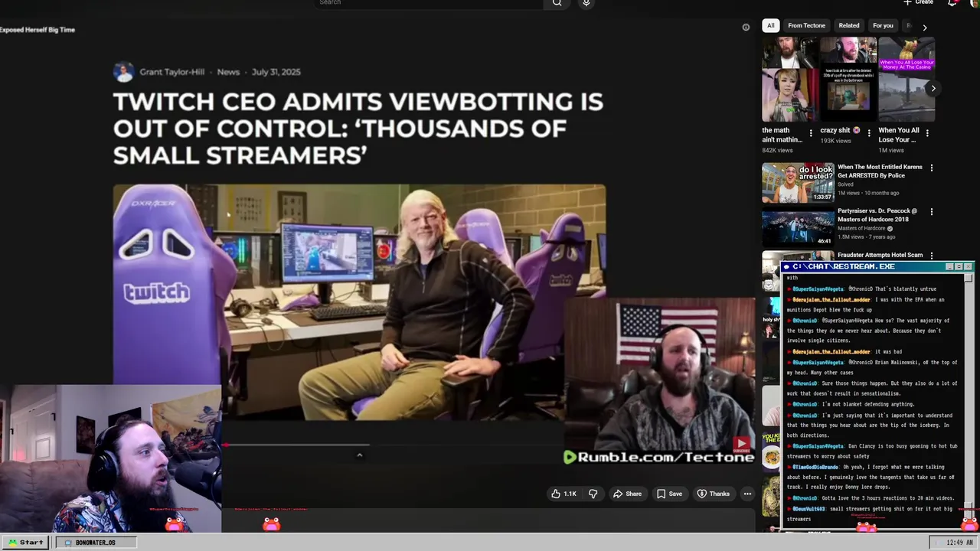Viewport: 980px width, 551px height.
Task: Focus the YouTube search field
Action: [x=429, y=3]
